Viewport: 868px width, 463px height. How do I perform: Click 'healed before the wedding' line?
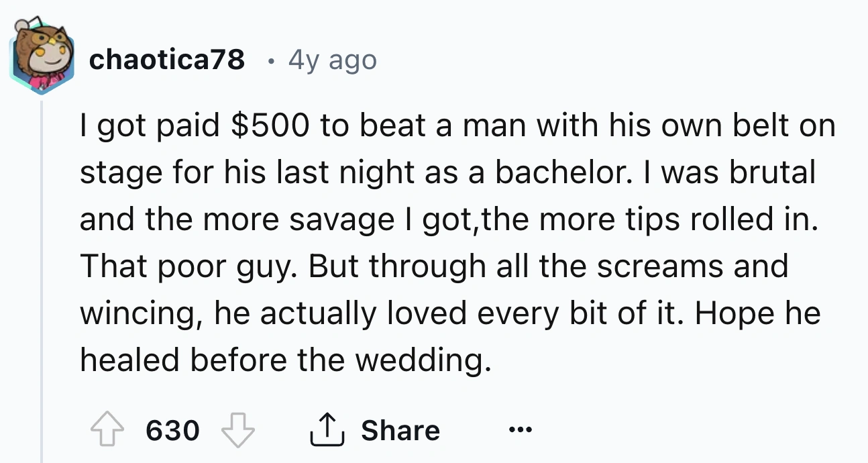[x=282, y=360]
